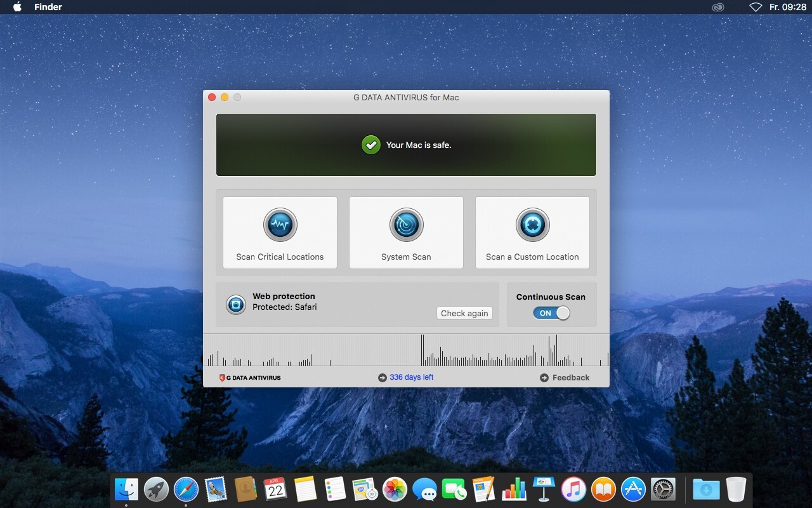812x508 pixels.
Task: Start the Scan Critical Locations scan
Action: (x=280, y=232)
